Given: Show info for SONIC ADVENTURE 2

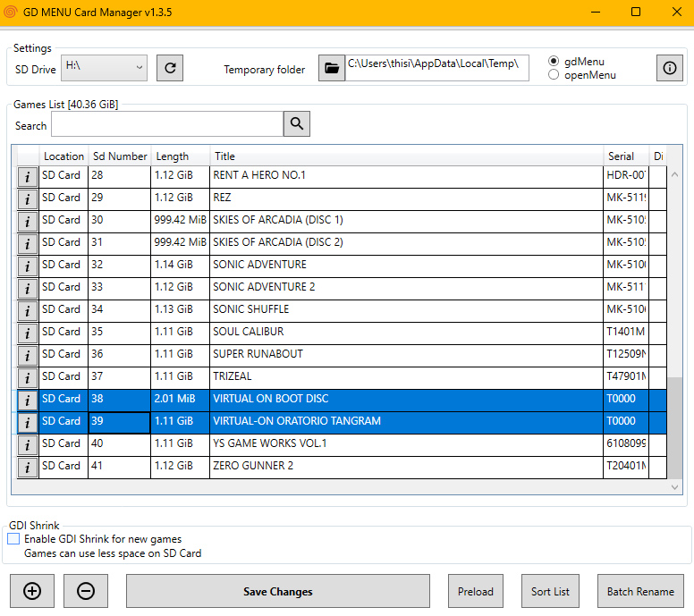Looking at the screenshot, I should click(x=28, y=289).
